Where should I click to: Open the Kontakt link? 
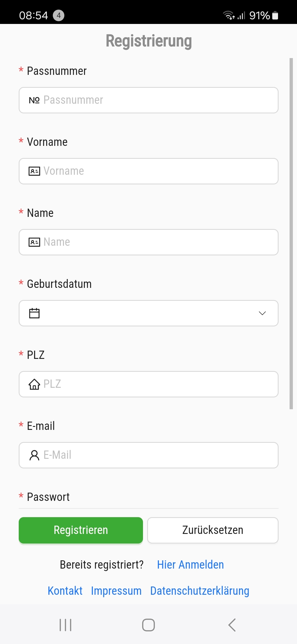(x=65, y=591)
